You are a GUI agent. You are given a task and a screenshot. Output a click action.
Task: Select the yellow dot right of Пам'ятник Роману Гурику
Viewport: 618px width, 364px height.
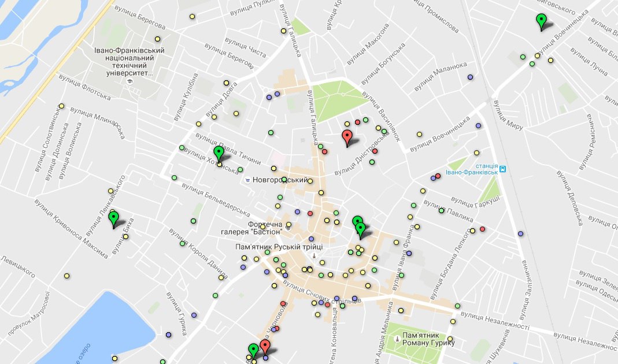click(450, 339)
